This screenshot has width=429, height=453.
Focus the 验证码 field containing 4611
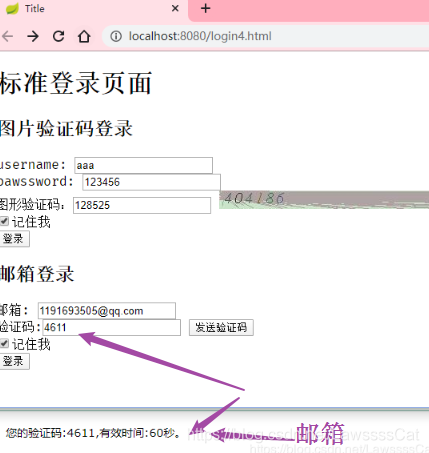(112, 327)
